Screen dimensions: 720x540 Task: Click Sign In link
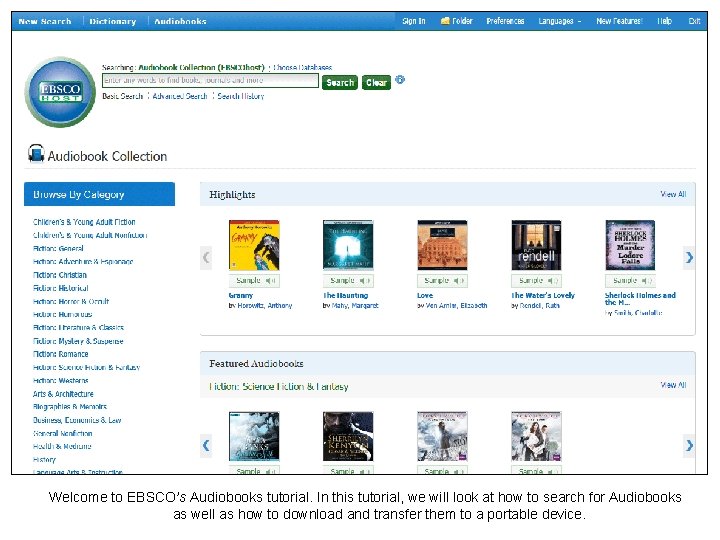click(414, 21)
